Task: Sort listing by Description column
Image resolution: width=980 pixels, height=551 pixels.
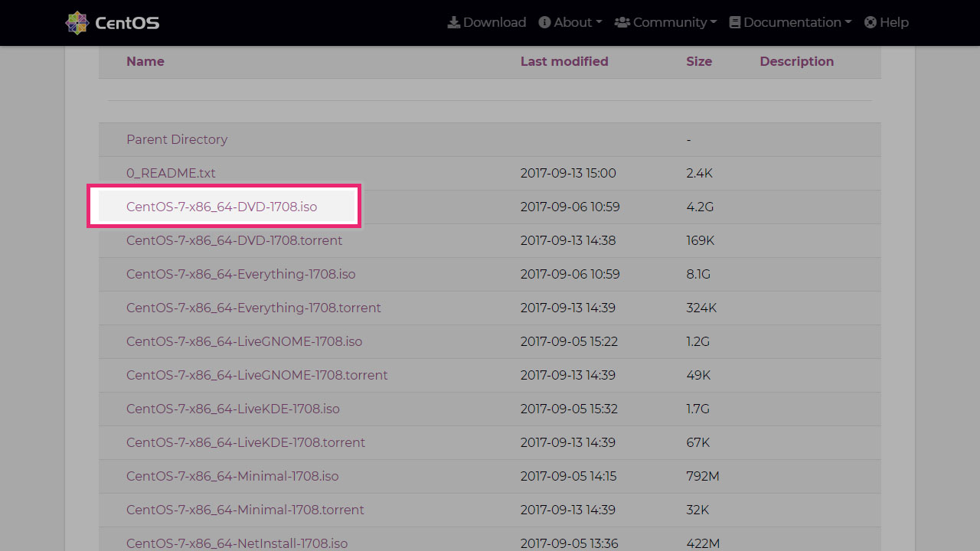Action: point(797,61)
